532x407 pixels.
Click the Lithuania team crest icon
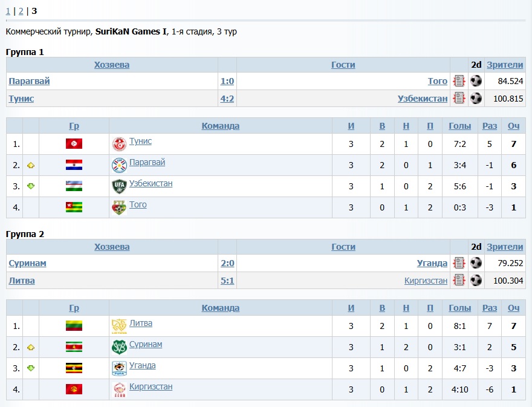[118, 326]
